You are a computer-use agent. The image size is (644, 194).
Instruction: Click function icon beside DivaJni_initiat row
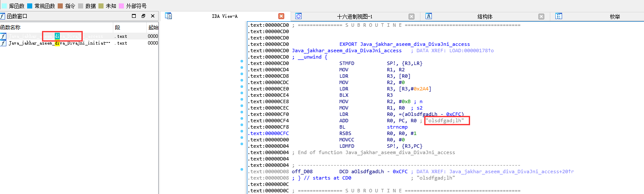[x=3, y=43]
